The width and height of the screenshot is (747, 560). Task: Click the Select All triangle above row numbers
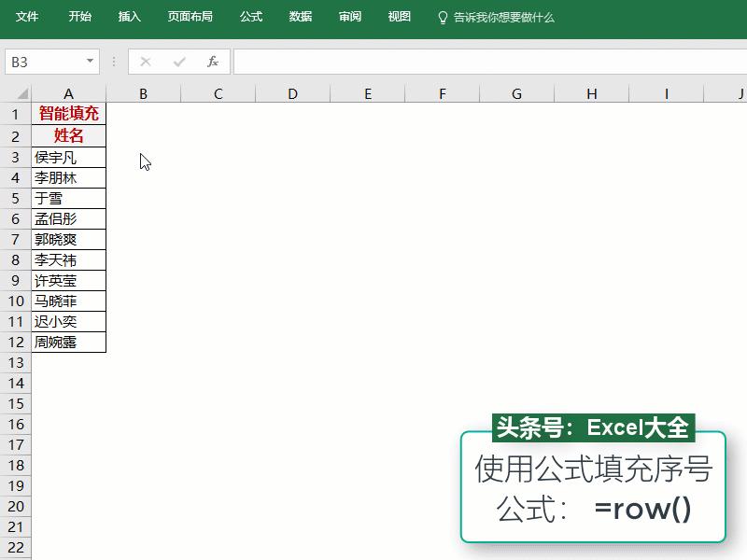click(21, 93)
